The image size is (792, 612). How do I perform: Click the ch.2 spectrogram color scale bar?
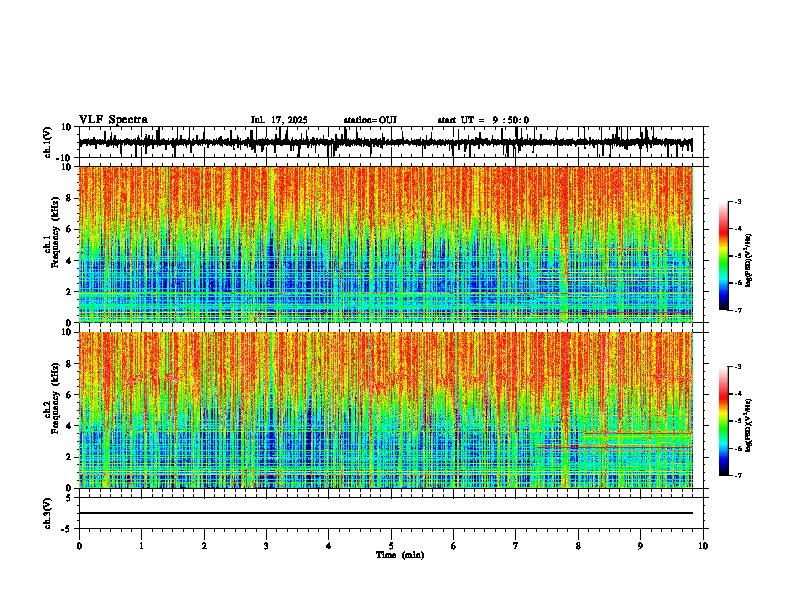[x=723, y=421]
